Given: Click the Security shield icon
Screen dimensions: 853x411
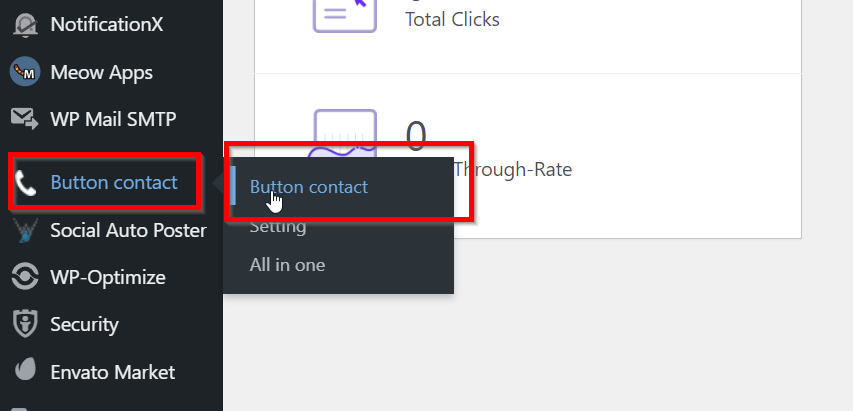Looking at the screenshot, I should [x=25, y=324].
